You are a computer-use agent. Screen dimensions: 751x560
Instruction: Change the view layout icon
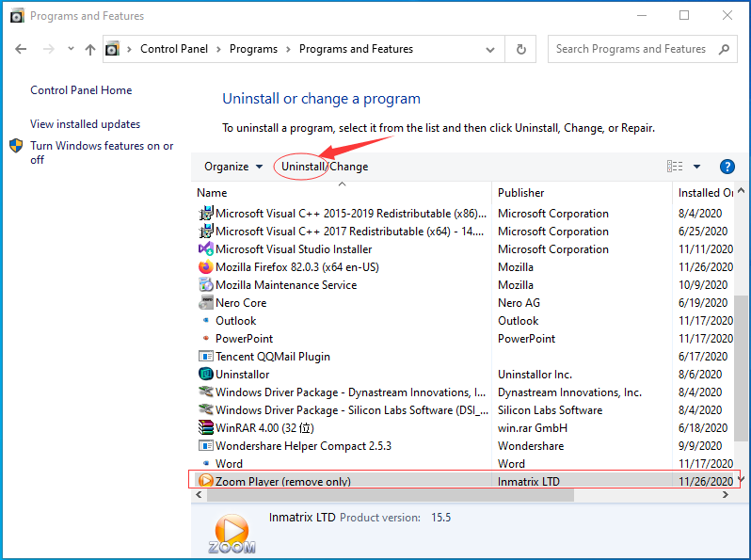click(x=675, y=167)
